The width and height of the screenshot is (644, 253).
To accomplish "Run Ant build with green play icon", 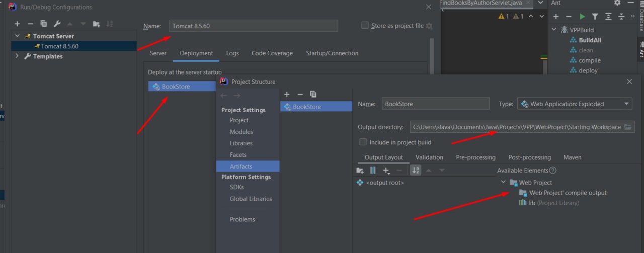I will [x=582, y=17].
